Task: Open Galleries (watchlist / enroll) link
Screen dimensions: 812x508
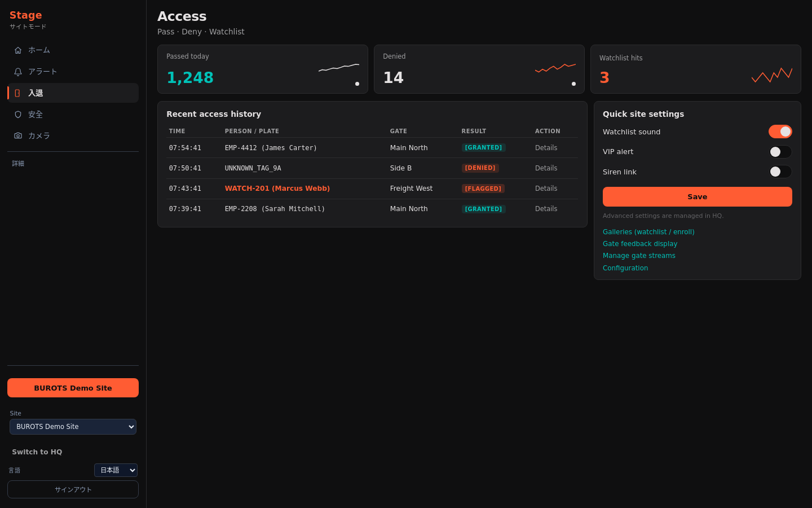Action: (x=648, y=232)
